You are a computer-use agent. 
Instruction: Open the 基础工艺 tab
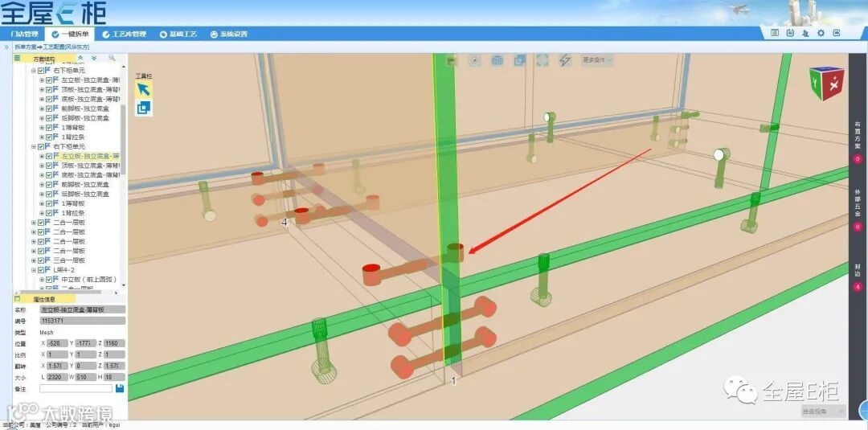point(178,34)
